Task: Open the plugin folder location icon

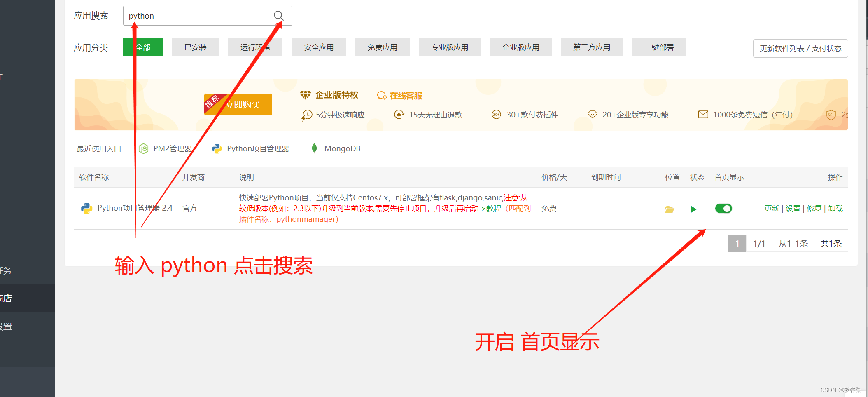Action: (x=670, y=209)
